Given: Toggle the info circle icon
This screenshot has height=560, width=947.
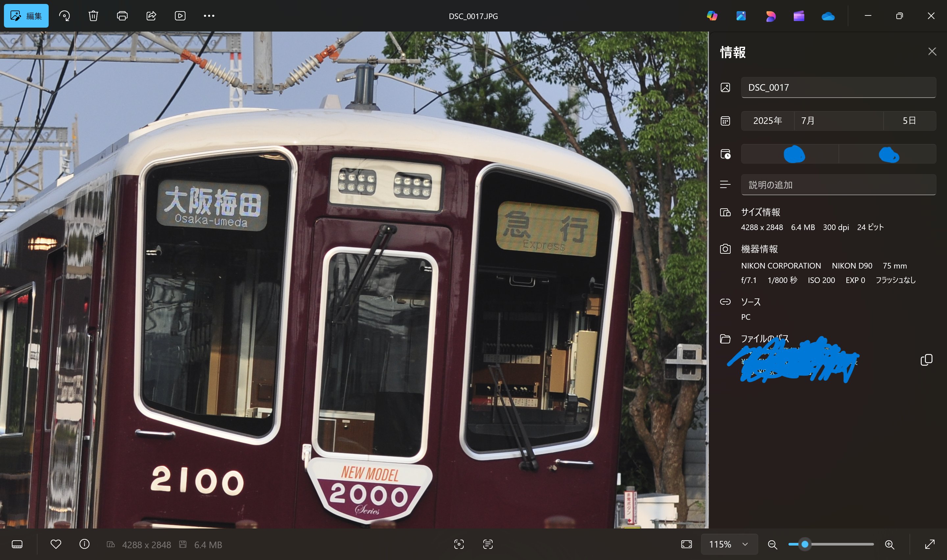Looking at the screenshot, I should 85,544.
